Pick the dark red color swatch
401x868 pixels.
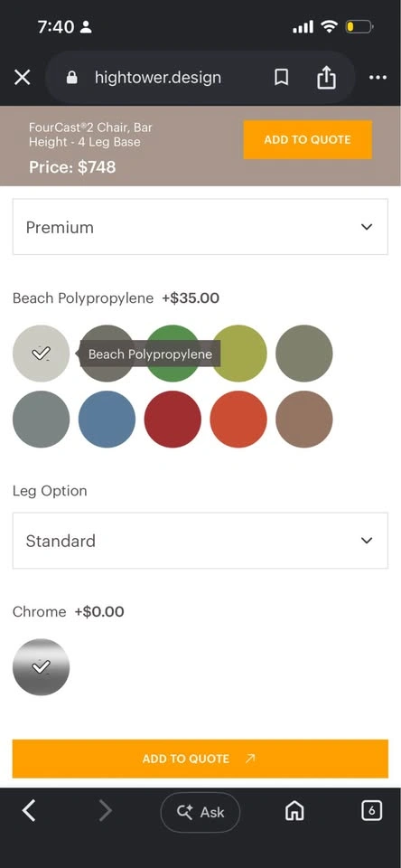pos(173,419)
